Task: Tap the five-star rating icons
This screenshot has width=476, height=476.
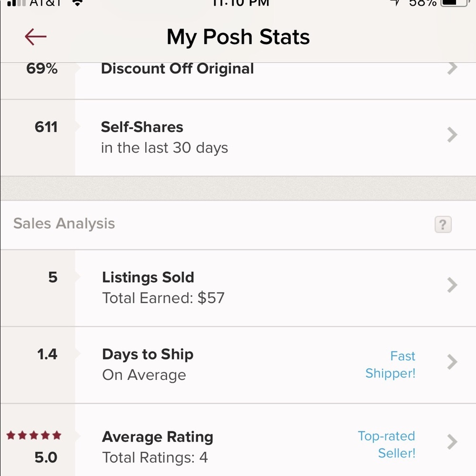Action: tap(34, 435)
